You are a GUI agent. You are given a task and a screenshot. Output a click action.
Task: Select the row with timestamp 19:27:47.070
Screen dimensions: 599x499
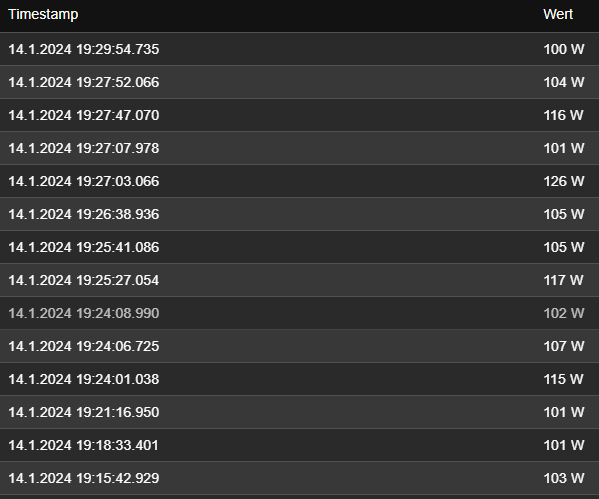tap(300, 115)
